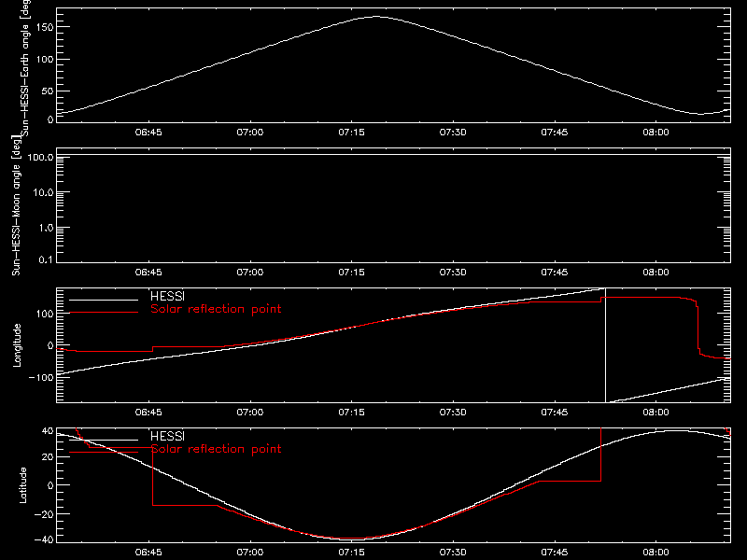Click 07:00 under the Earth angle plot
The width and height of the screenshot is (747, 560).
(x=249, y=133)
